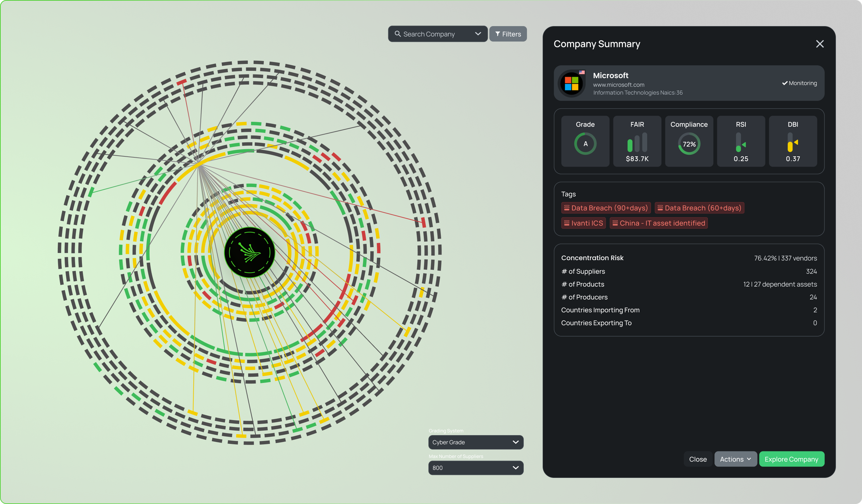Click the FAIR bar chart icon
The width and height of the screenshot is (862, 504).
[x=637, y=143]
